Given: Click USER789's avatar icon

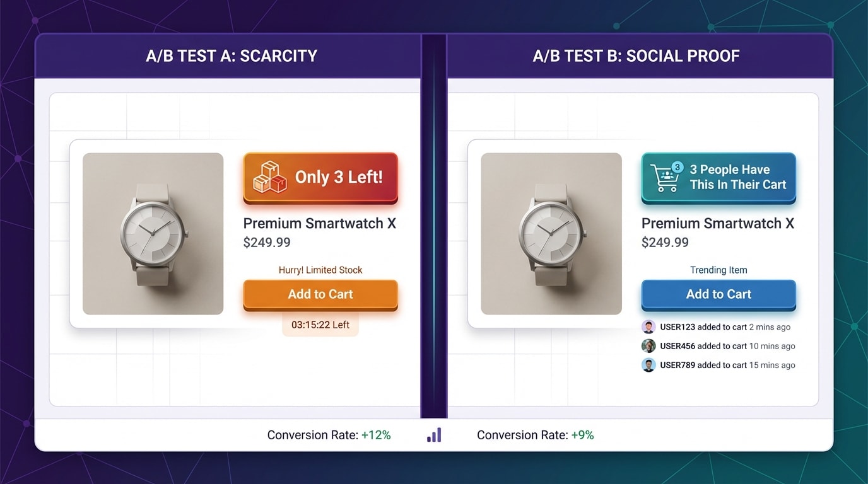Looking at the screenshot, I should (648, 364).
